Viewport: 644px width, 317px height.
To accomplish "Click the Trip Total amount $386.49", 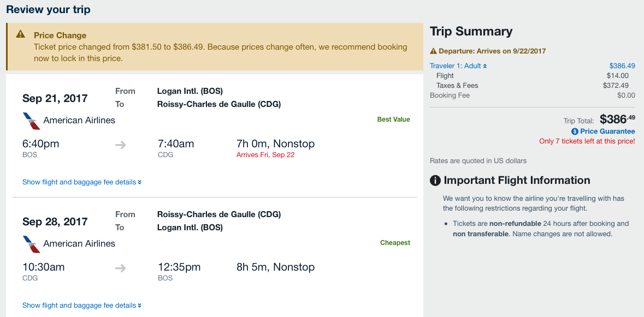I will (617, 119).
